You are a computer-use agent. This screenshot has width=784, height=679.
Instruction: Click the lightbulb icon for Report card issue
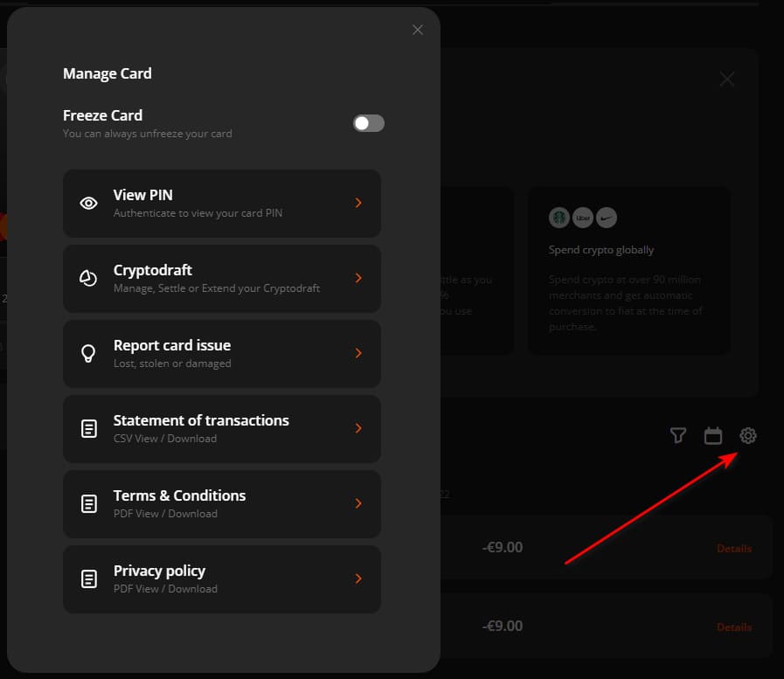click(88, 353)
